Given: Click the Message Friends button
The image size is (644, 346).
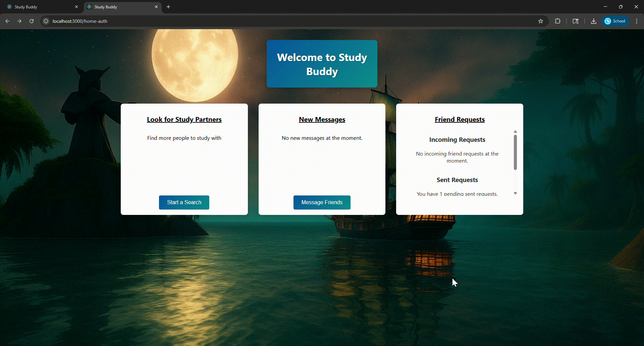Looking at the screenshot, I should [322, 202].
